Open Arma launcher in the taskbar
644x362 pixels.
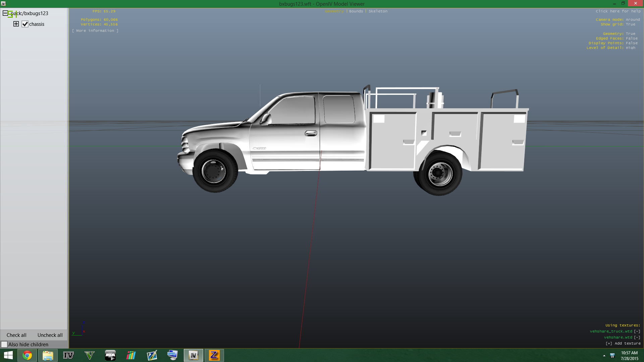point(110,355)
